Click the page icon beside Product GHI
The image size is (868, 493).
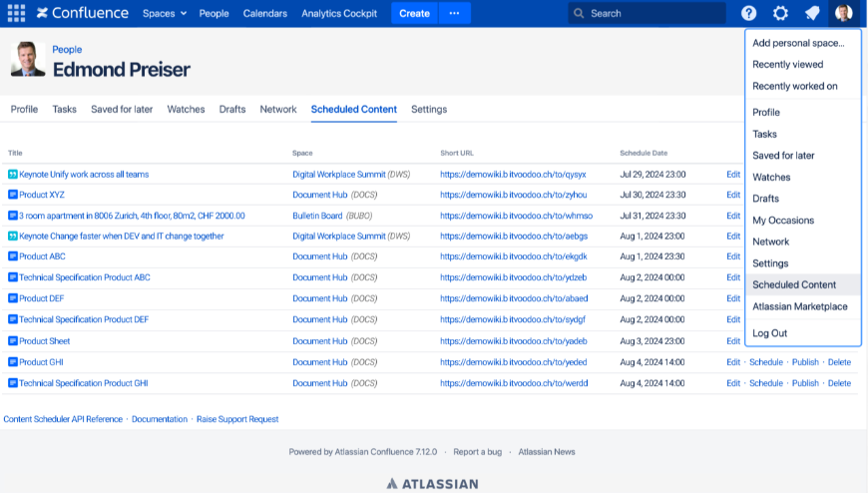coord(13,362)
